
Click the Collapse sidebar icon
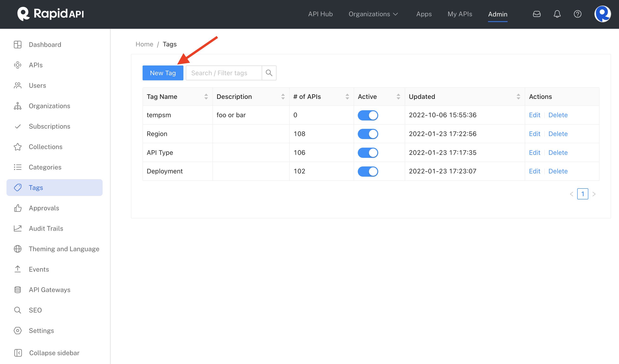(x=18, y=353)
